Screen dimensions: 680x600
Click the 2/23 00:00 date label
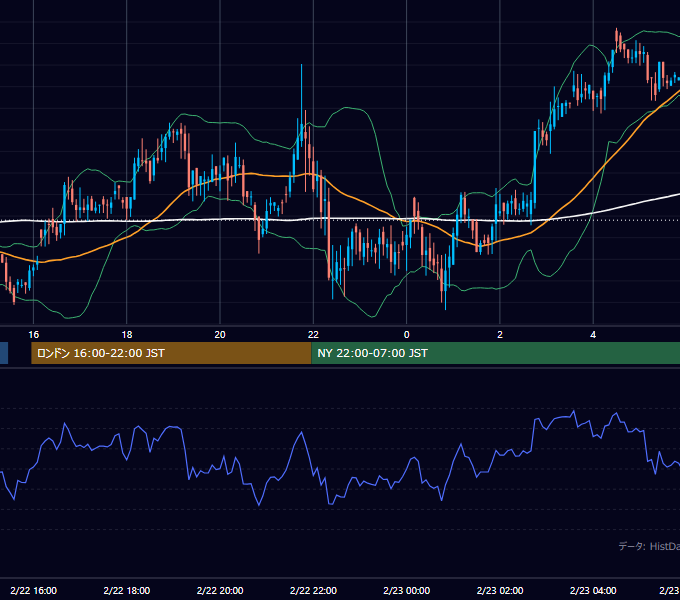pos(406,590)
